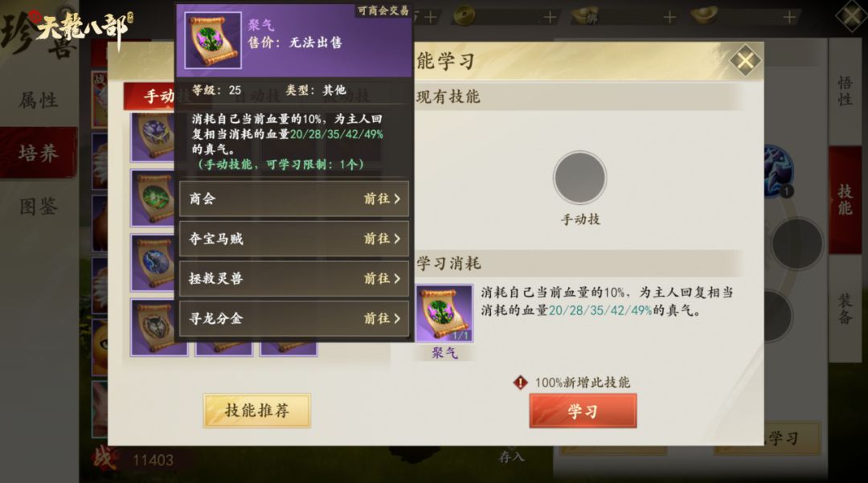Open the 寻龙分金 source entry
The width and height of the screenshot is (868, 483).
tap(294, 318)
